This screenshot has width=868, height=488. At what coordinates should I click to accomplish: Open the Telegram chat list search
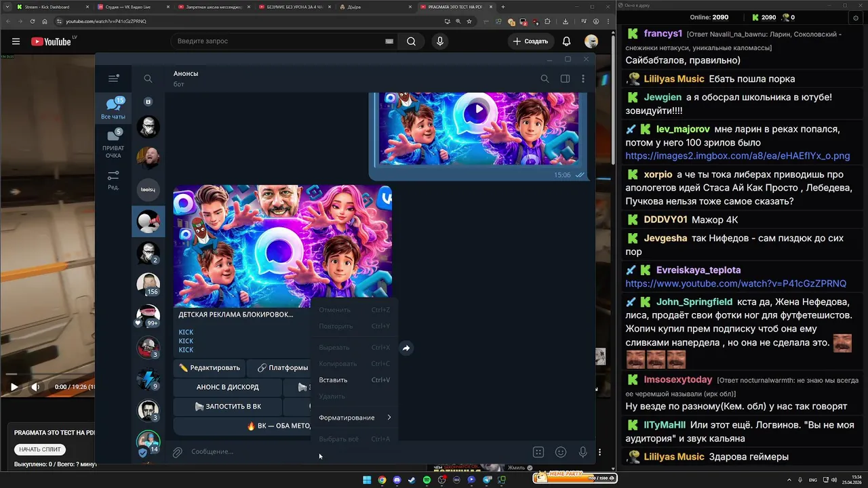pyautogui.click(x=148, y=79)
